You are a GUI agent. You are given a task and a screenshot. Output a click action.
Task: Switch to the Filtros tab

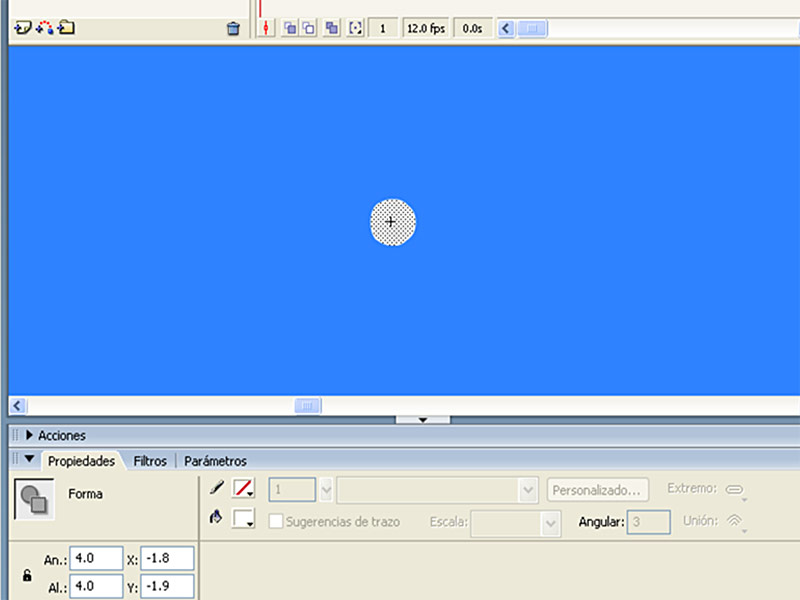pyautogui.click(x=149, y=461)
